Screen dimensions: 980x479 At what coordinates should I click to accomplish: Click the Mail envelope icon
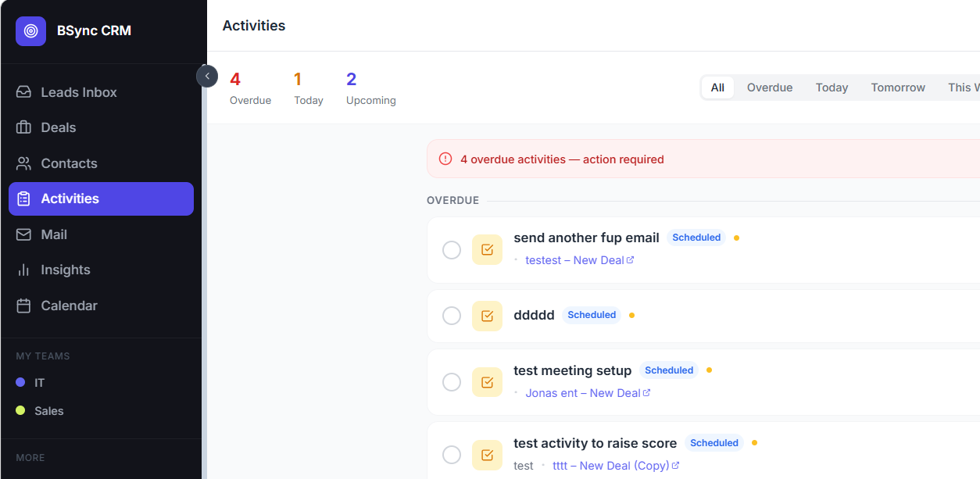(24, 234)
